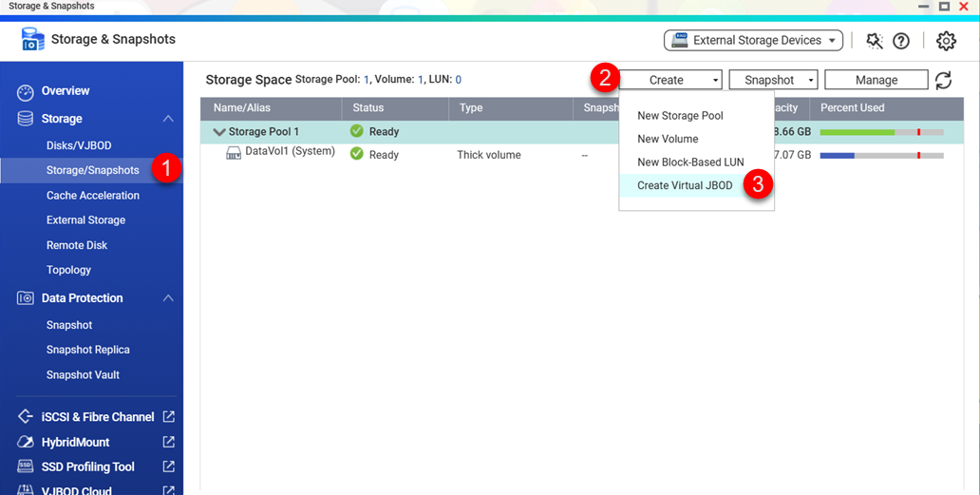Open the Snapshot dropdown button
Screen dimensions: 980x495
pos(773,80)
